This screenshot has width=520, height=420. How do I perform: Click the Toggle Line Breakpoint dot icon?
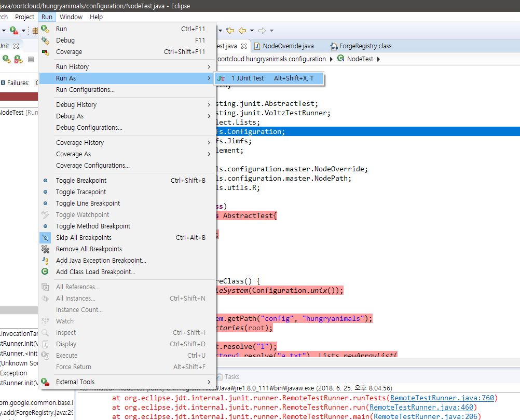pos(46,204)
